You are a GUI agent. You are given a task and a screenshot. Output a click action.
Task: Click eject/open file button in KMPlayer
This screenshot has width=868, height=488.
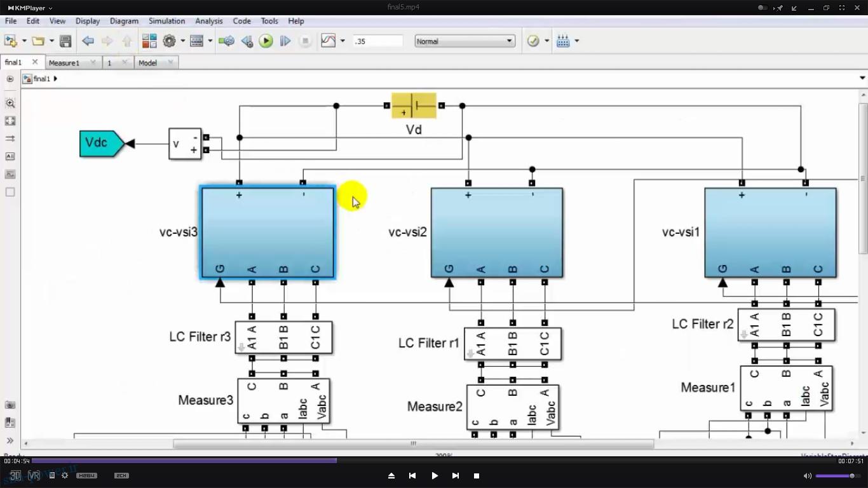coord(391,475)
